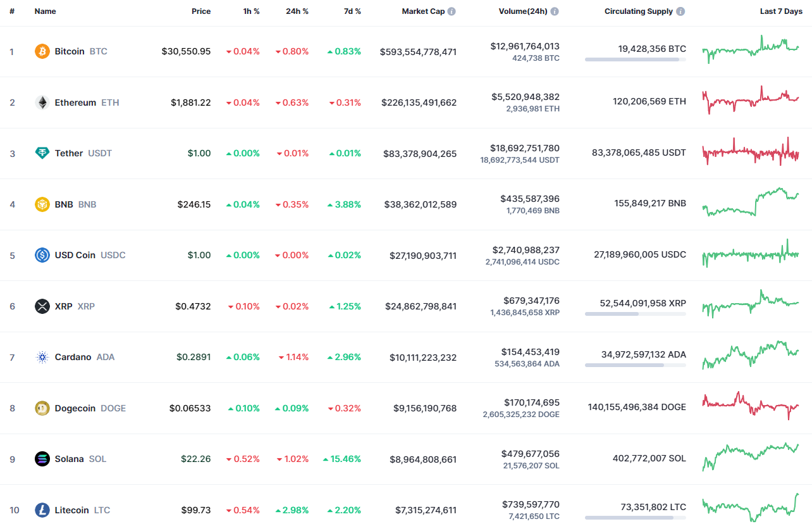Image resolution: width=812 pixels, height=531 pixels.
Task: Click Solana's 7-day price sparkline
Action: coord(750,458)
